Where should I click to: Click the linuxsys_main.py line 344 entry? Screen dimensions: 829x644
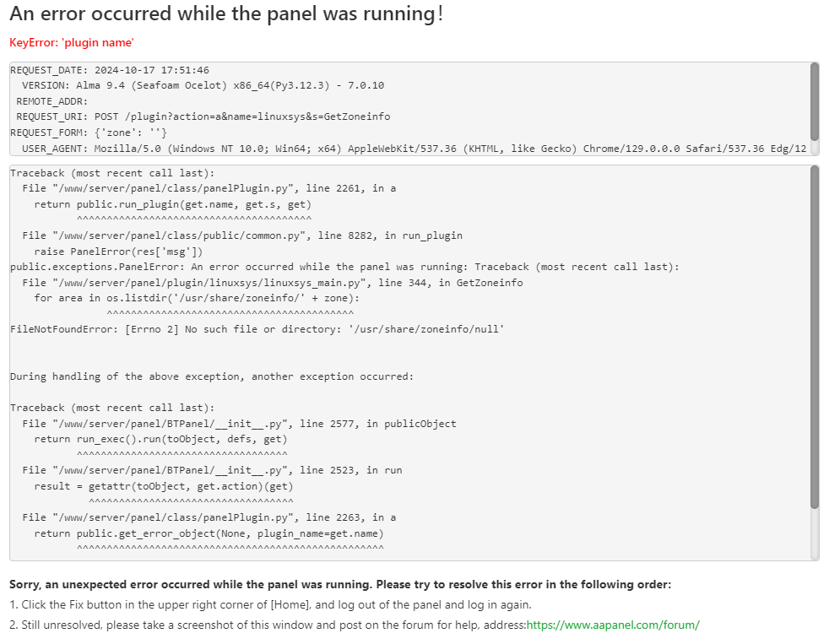tap(272, 283)
